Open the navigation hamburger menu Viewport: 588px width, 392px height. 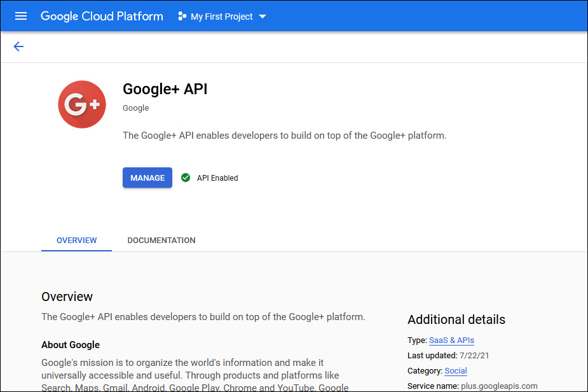pos(21,16)
